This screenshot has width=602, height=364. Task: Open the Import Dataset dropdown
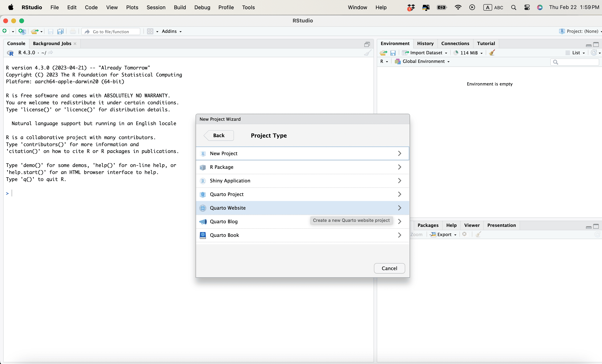425,53
